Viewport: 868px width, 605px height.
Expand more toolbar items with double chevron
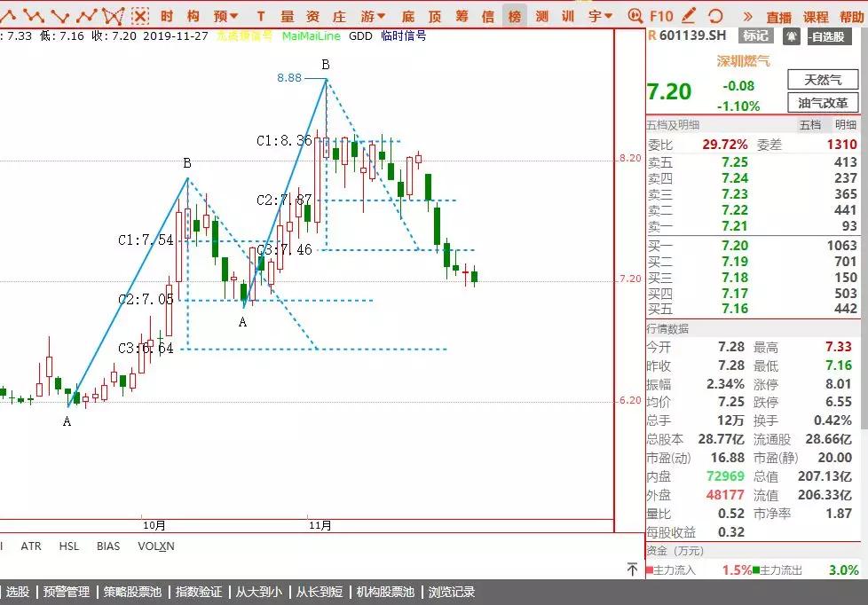[747, 16]
